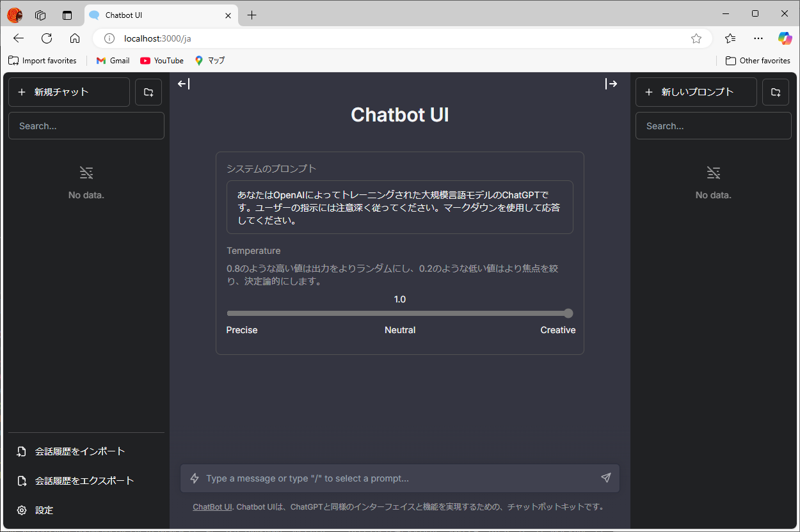800x532 pixels.
Task: Click the send message paper-plane icon
Action: (x=606, y=478)
